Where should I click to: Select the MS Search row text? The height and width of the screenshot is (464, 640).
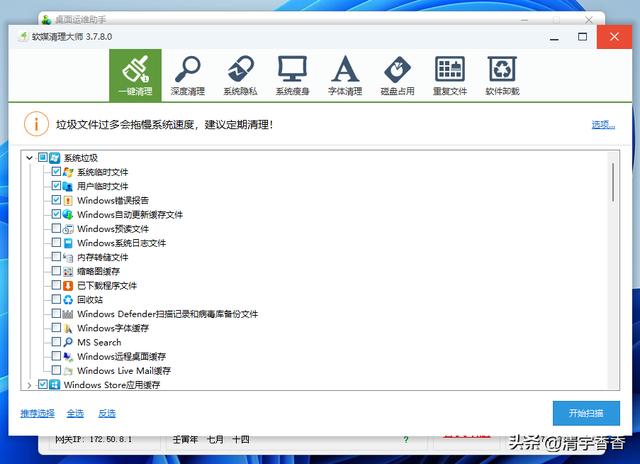click(x=99, y=342)
